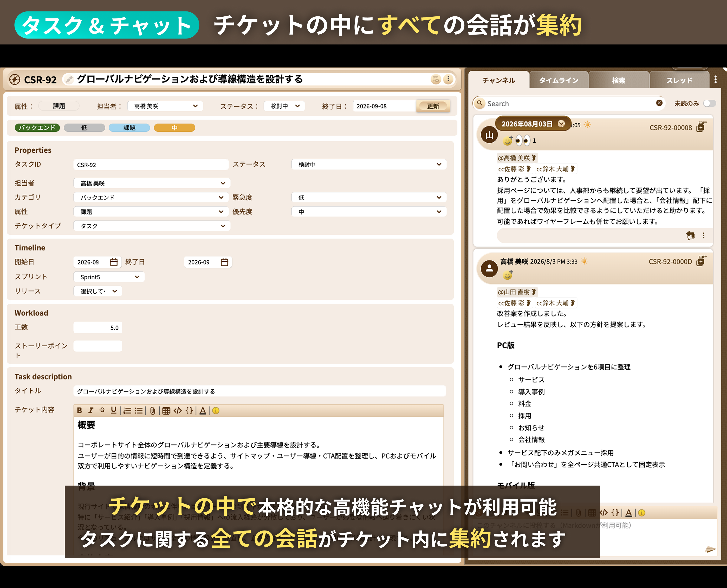The image size is (727, 588).
Task: Open the ticket header three-dot menu
Action: (448, 79)
